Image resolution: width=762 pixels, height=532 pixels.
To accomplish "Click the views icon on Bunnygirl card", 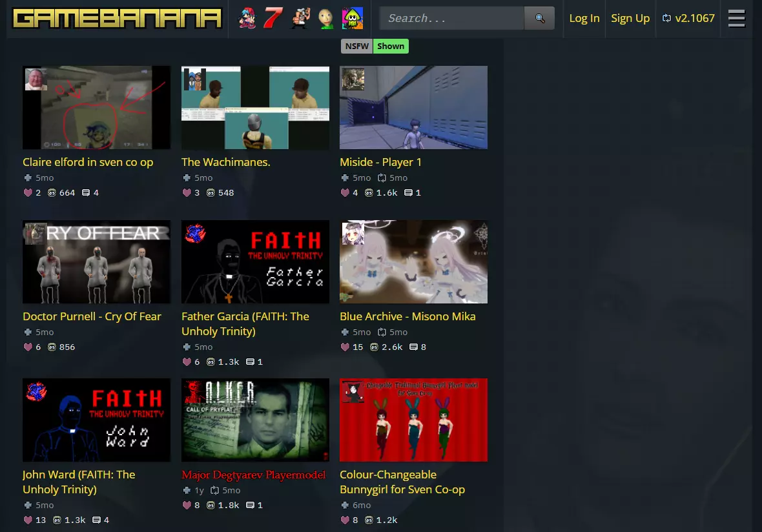I will 369,520.
